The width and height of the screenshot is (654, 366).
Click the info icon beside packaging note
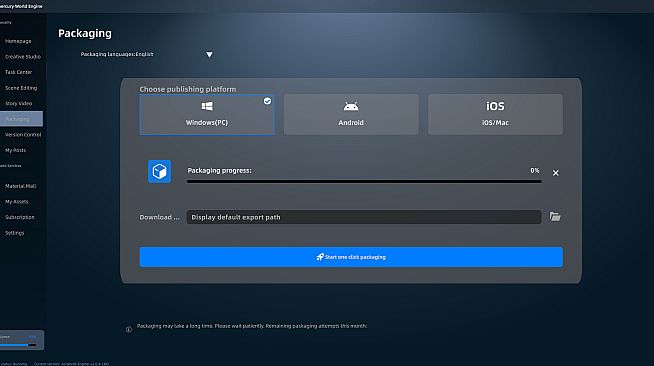point(129,329)
